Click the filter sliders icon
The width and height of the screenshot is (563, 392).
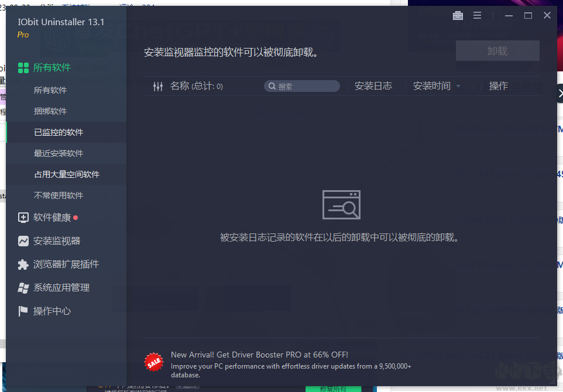tap(158, 86)
